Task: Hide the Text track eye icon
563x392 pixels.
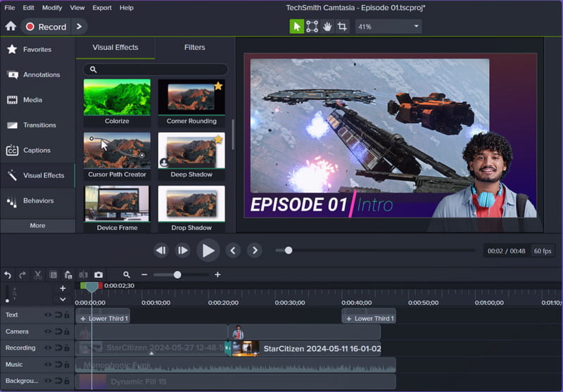Action: click(x=48, y=315)
